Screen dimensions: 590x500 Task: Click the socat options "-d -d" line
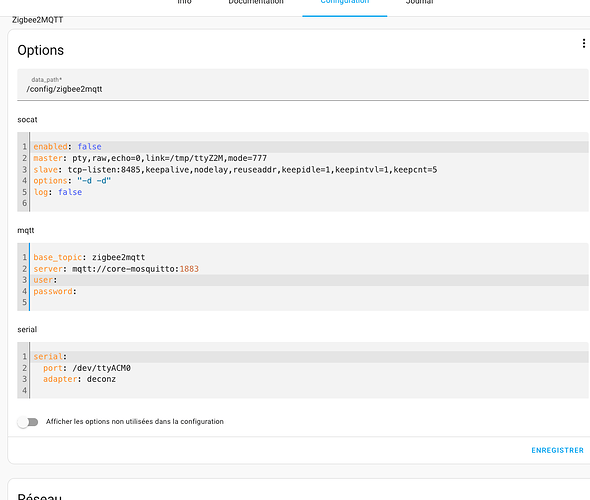tap(309, 181)
